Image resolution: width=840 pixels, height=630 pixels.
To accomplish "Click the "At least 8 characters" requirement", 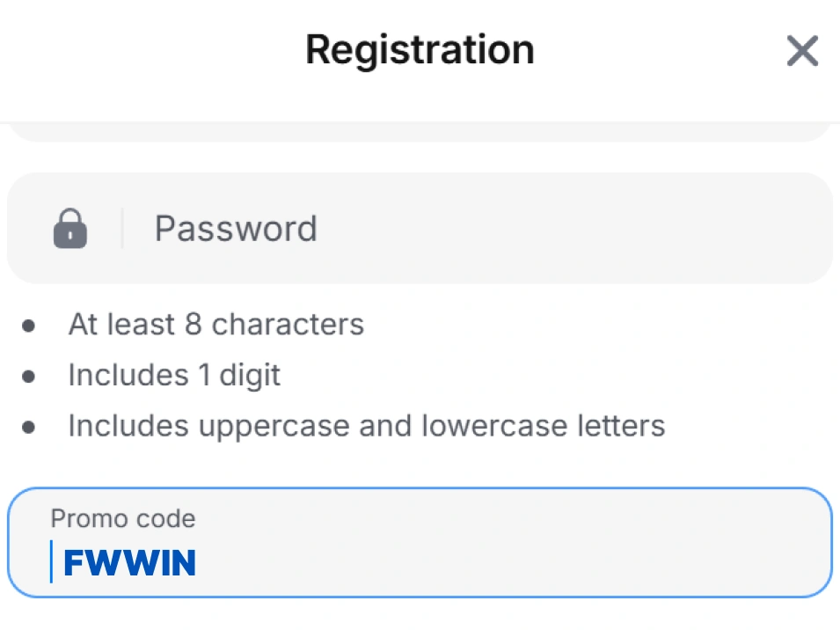I will tap(215, 325).
